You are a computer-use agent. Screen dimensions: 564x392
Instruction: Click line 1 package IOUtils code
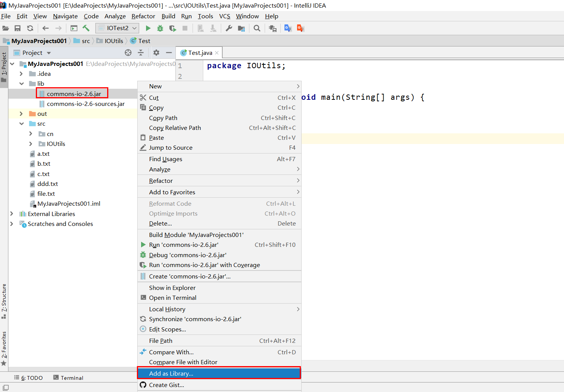(x=246, y=66)
